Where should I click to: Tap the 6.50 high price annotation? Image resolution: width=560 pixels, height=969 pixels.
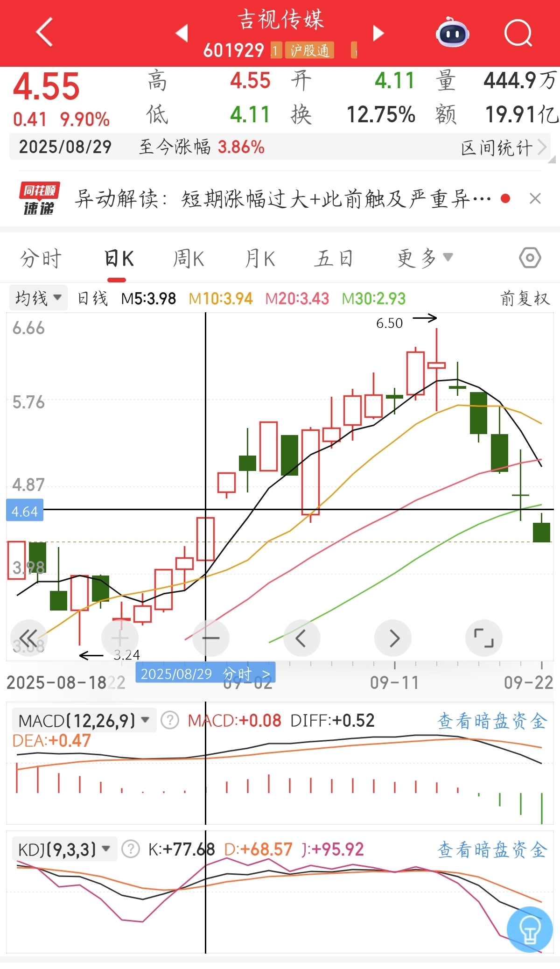pos(389,323)
